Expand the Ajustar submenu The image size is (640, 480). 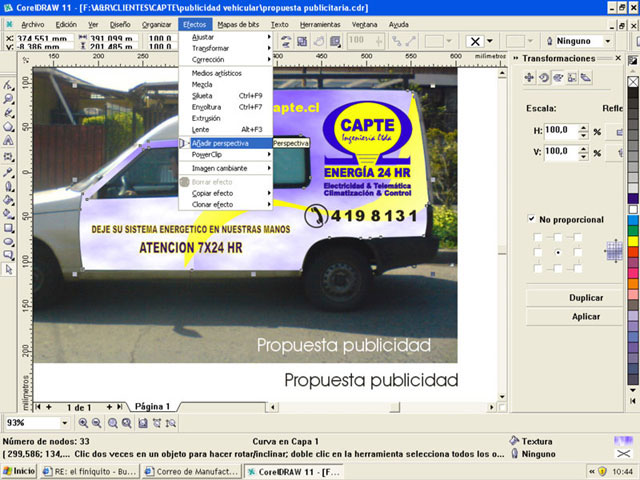(226, 37)
